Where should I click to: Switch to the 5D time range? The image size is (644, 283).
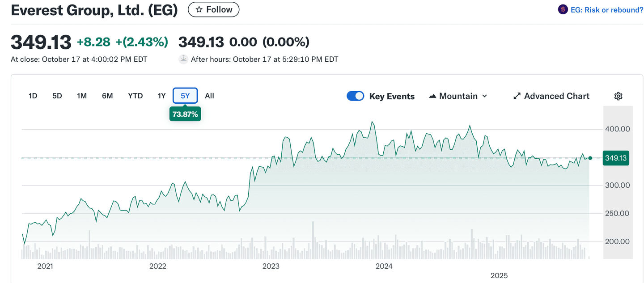click(x=57, y=96)
